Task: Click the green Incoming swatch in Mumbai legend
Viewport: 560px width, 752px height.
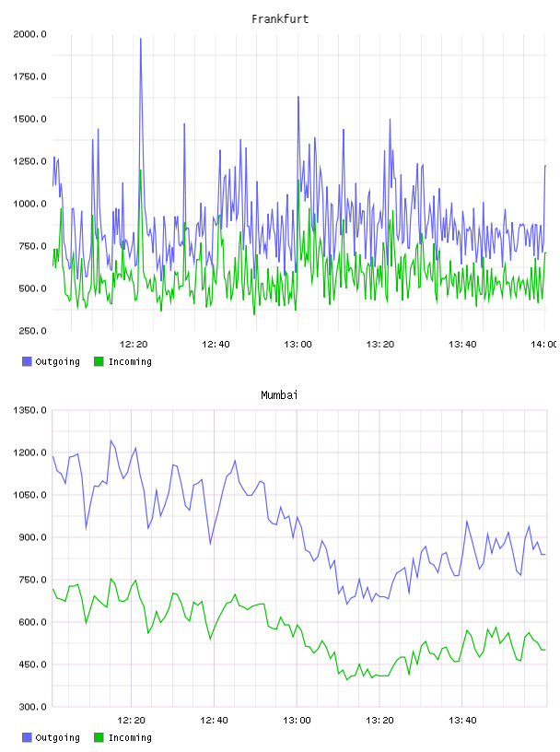Action: click(x=99, y=737)
